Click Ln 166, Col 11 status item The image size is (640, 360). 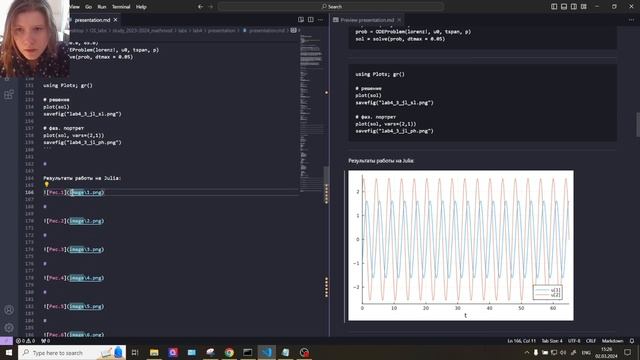click(521, 341)
